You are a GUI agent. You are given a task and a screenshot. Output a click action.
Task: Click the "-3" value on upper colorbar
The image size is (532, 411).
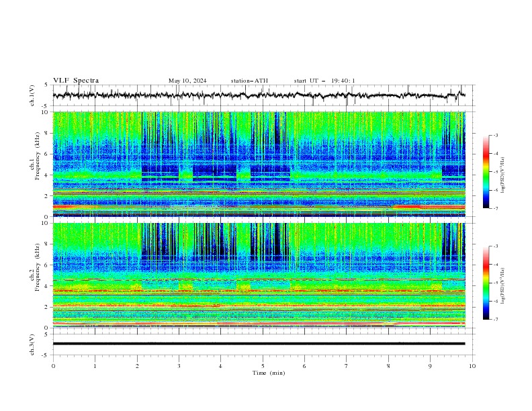click(x=495, y=135)
